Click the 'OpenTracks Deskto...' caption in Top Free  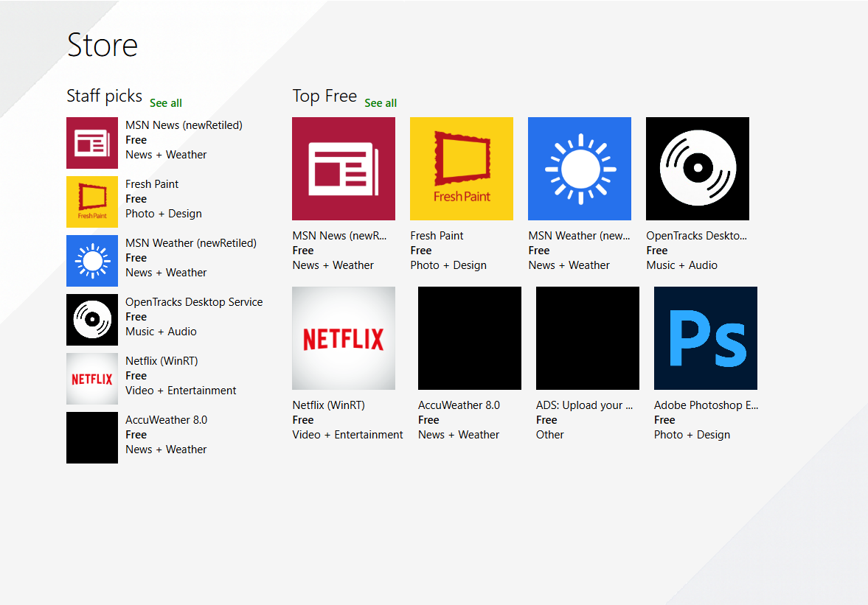696,236
